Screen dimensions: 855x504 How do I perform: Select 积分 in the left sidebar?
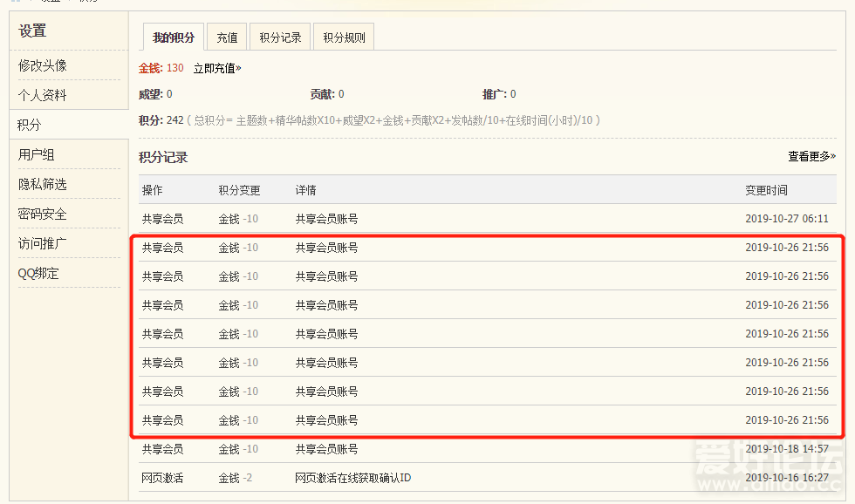[x=30, y=125]
